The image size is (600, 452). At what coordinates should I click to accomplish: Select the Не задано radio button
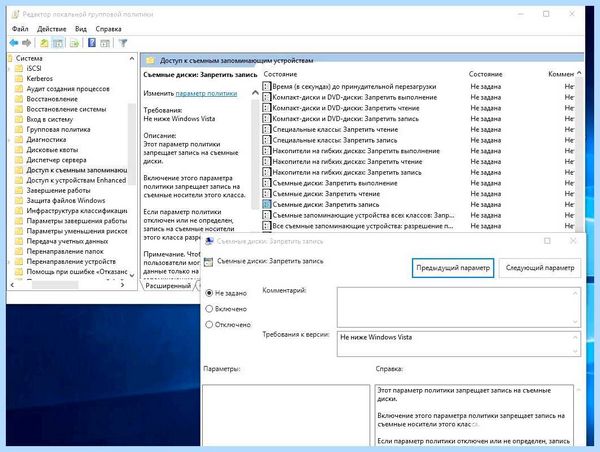(209, 293)
